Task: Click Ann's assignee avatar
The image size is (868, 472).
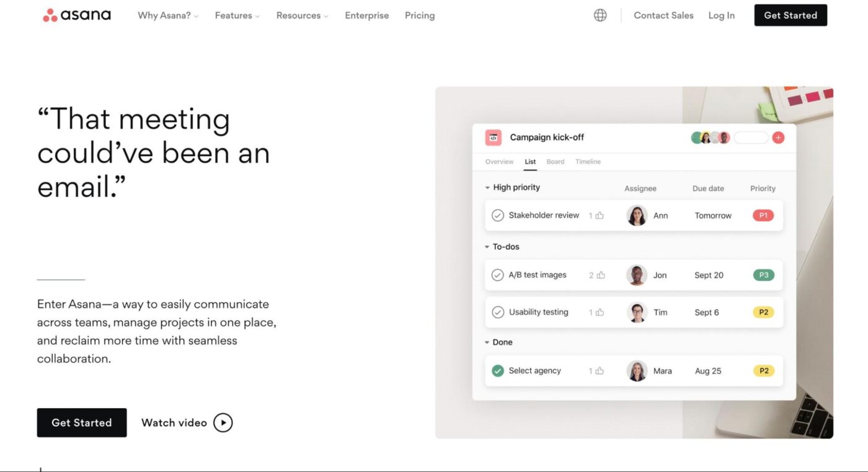Action: (x=637, y=215)
